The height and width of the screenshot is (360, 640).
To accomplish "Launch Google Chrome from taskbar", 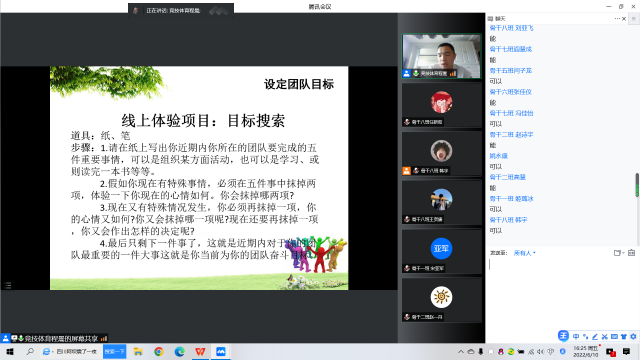I will pos(159,351).
